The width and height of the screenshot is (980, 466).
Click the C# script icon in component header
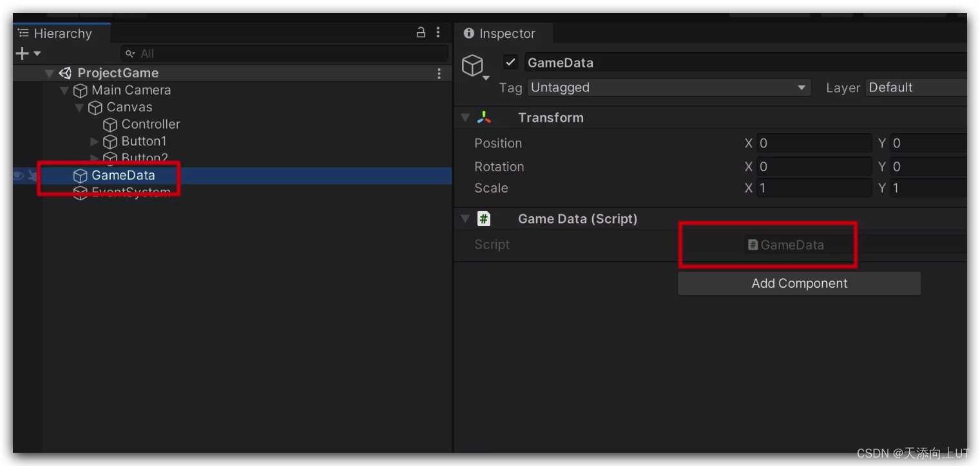tap(484, 219)
